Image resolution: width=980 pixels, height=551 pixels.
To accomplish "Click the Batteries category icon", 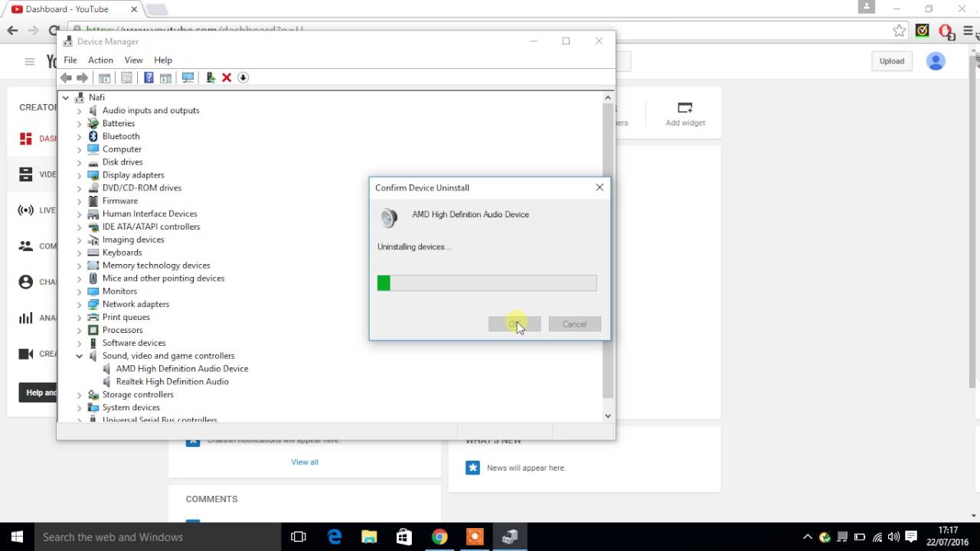I will pyautogui.click(x=93, y=123).
